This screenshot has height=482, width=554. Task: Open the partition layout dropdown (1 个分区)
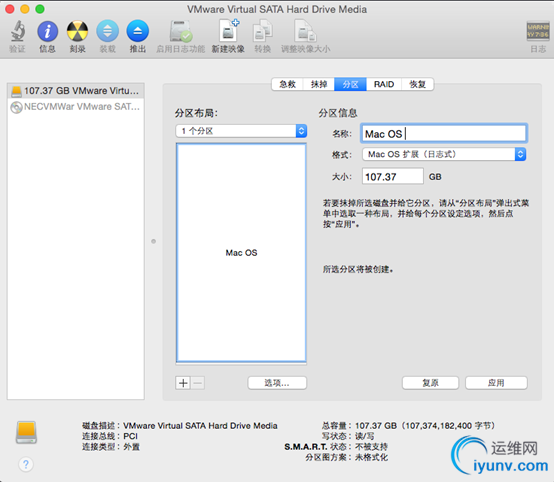[241, 131]
